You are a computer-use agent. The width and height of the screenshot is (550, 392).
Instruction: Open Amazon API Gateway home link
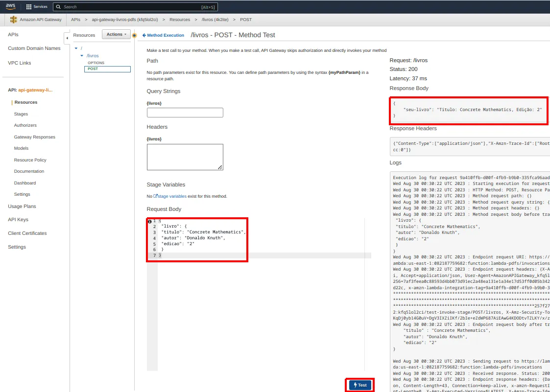[x=41, y=20]
